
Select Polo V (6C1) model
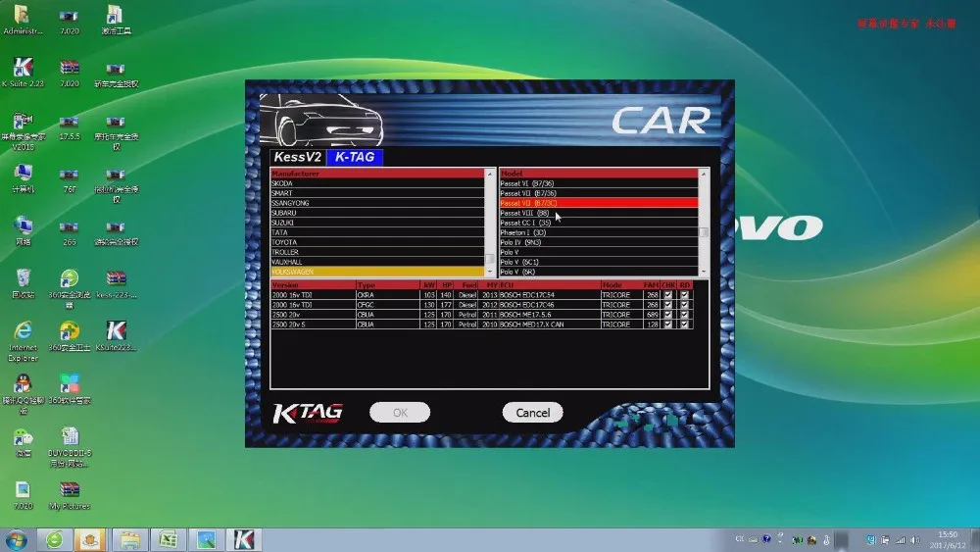click(x=599, y=262)
